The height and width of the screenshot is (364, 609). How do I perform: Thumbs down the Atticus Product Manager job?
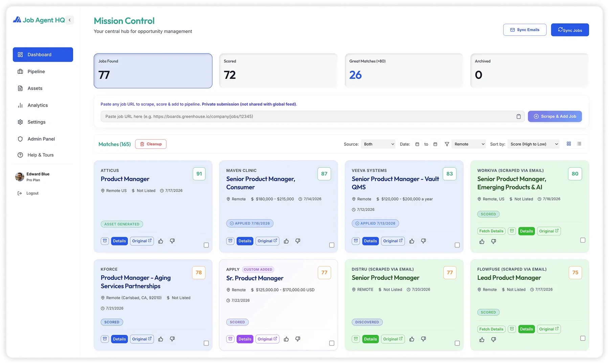(x=172, y=241)
